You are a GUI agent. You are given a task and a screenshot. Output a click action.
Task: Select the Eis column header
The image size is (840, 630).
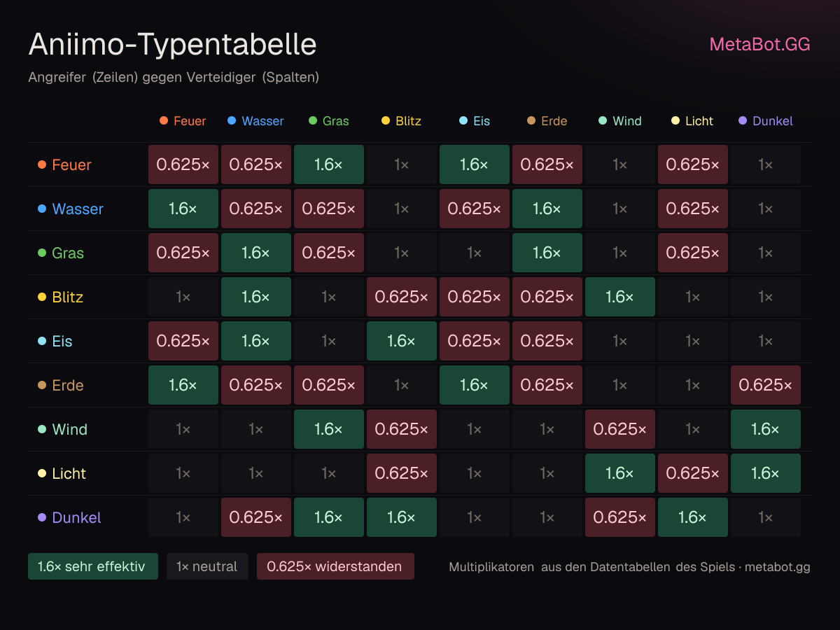474,121
